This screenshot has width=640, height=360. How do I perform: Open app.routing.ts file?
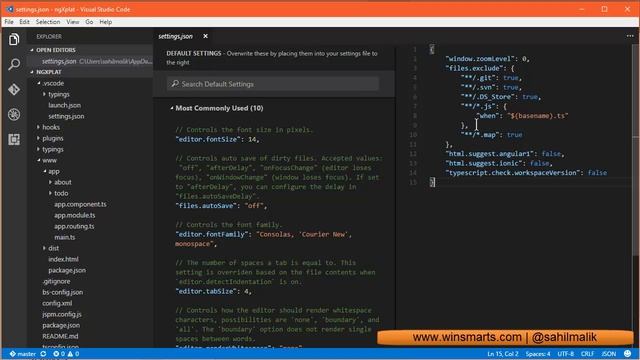74,227
